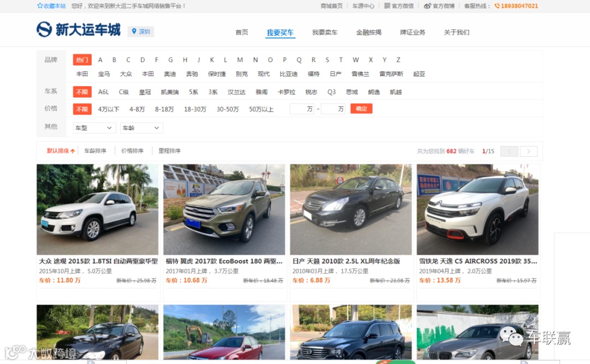This screenshot has height=364, width=590.
Task: Click minimum price input field
Action: point(302,109)
